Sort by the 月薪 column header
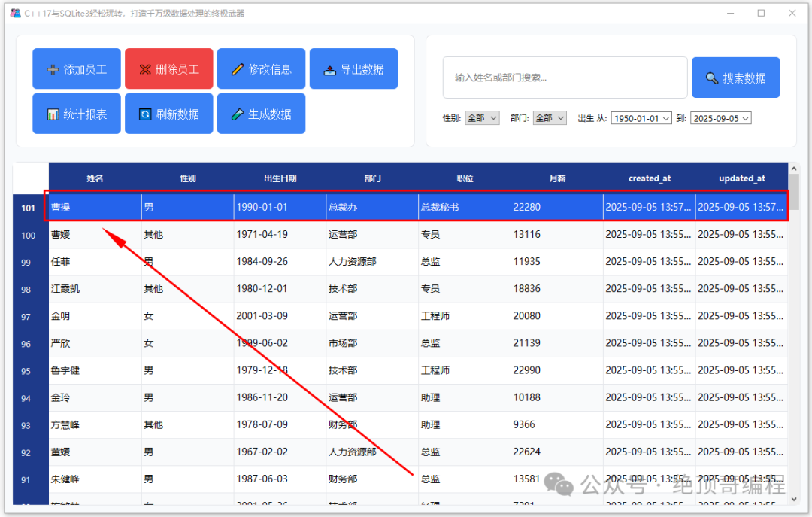 (x=557, y=178)
